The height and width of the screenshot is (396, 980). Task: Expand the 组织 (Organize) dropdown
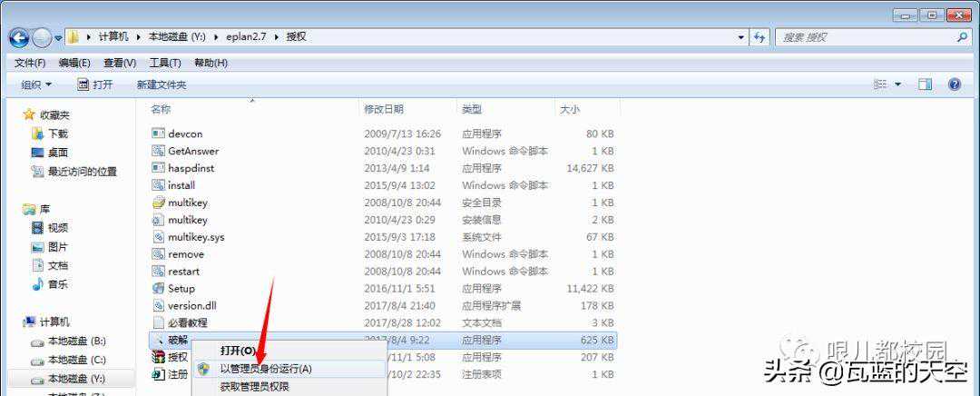[36, 84]
